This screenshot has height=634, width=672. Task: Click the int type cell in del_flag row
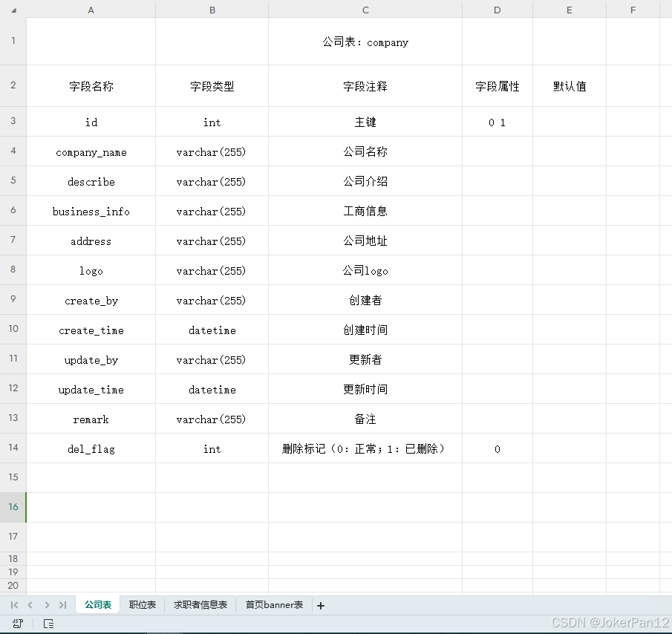[x=212, y=448]
